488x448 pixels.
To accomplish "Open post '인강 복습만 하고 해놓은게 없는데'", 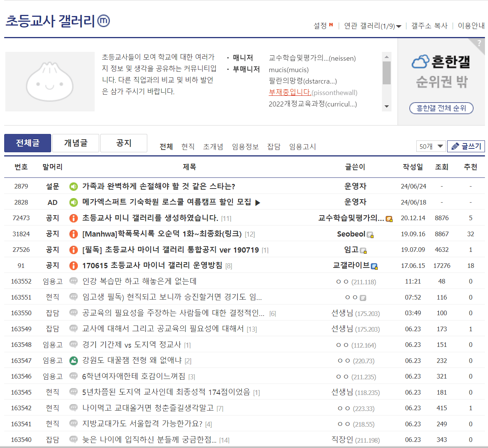I will point(139,281).
